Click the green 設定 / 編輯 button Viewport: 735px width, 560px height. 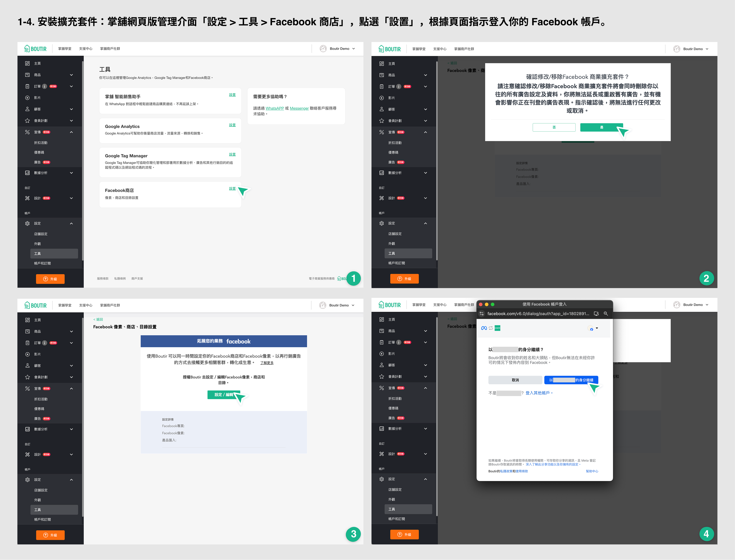(x=224, y=395)
